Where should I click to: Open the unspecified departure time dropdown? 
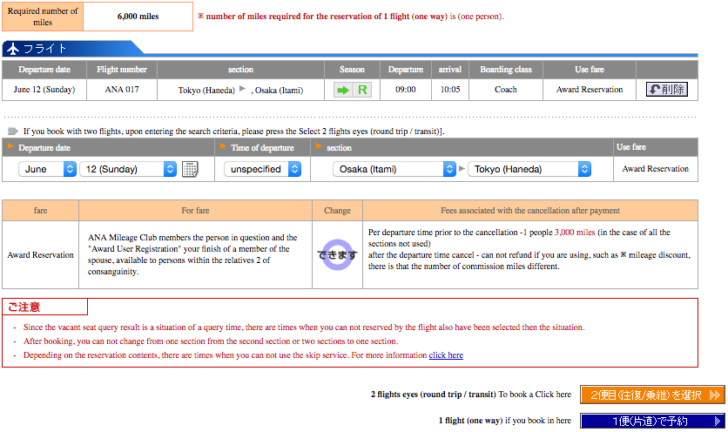(262, 169)
